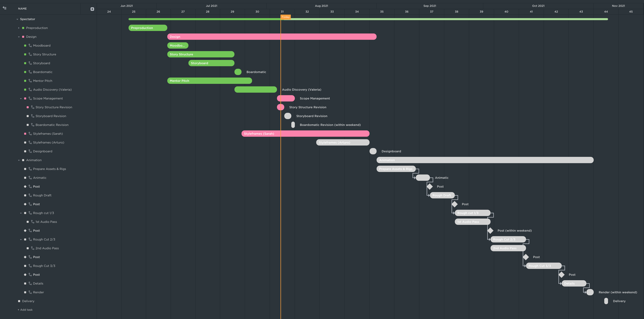Click the subtask icon next to Moodboard

coord(30,45)
